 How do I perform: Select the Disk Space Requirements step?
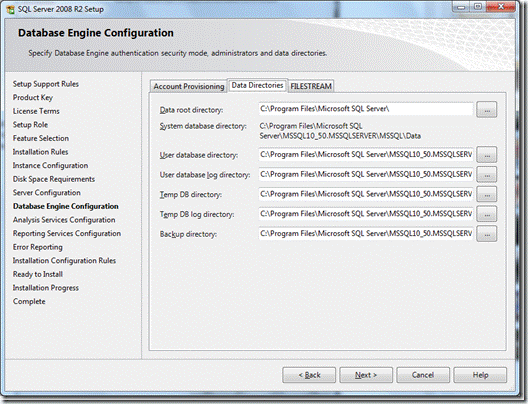click(x=54, y=179)
